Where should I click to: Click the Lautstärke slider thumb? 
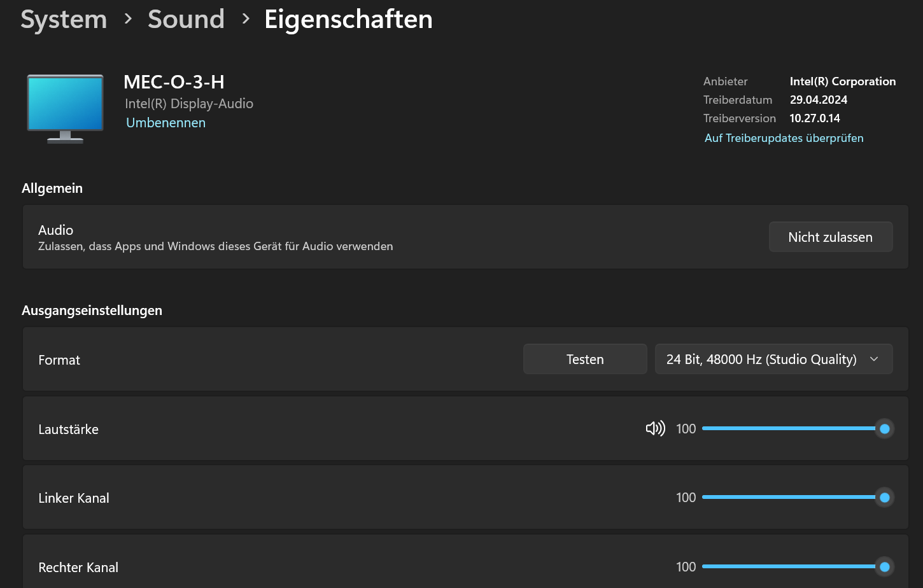point(884,429)
